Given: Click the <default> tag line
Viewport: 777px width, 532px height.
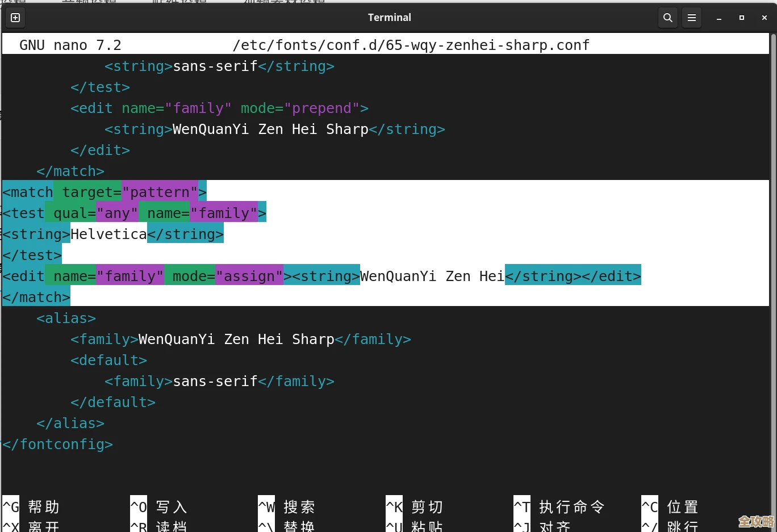Looking at the screenshot, I should tap(108, 360).
